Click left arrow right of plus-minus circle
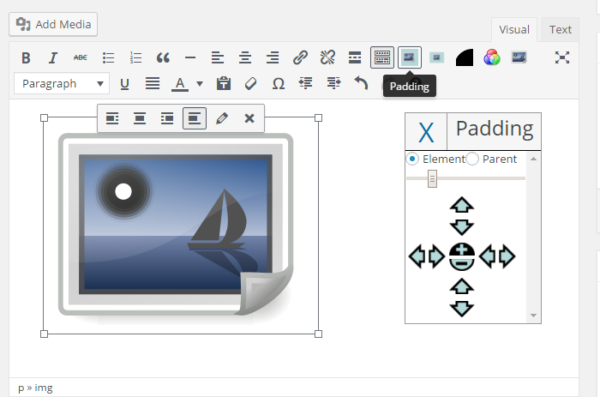This screenshot has width=600, height=397. click(487, 256)
